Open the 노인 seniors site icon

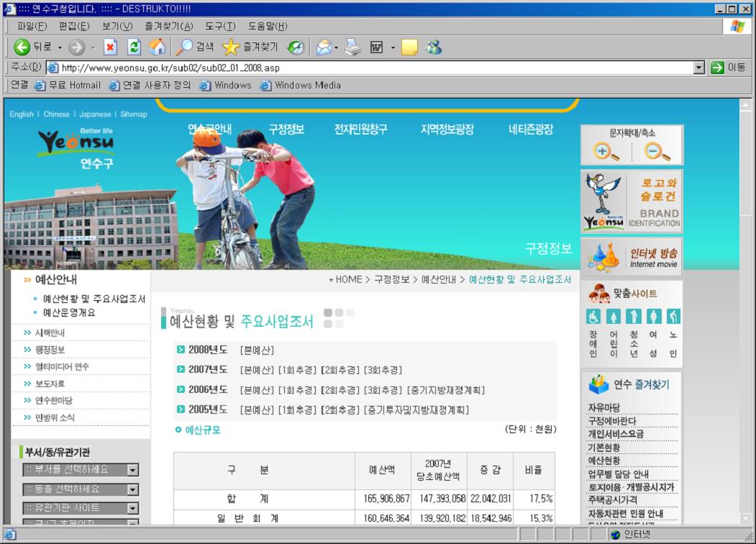673,317
